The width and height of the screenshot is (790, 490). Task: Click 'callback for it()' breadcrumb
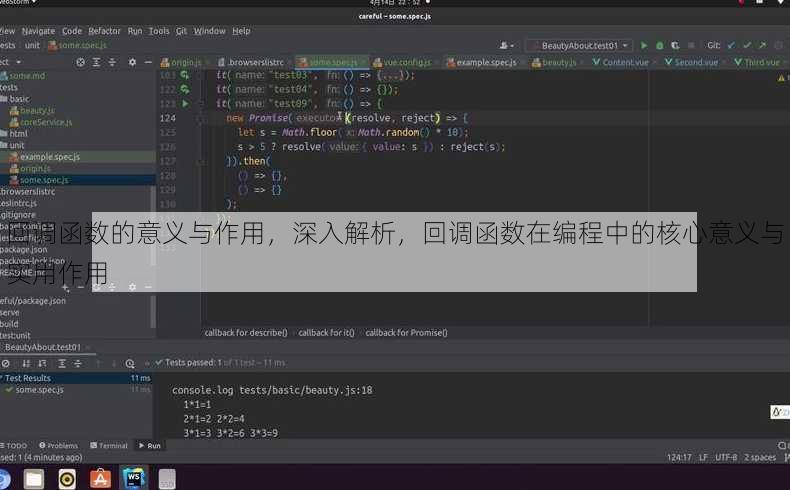(326, 333)
